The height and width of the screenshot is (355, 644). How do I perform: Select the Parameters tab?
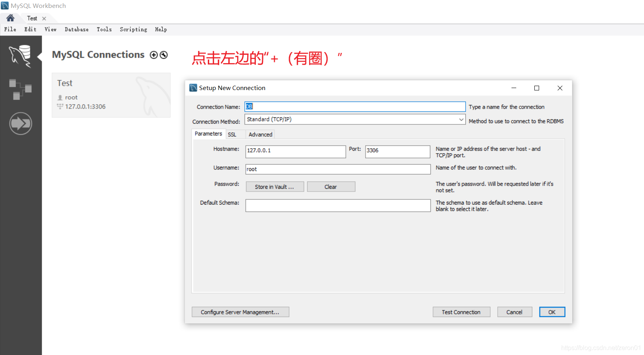point(208,134)
